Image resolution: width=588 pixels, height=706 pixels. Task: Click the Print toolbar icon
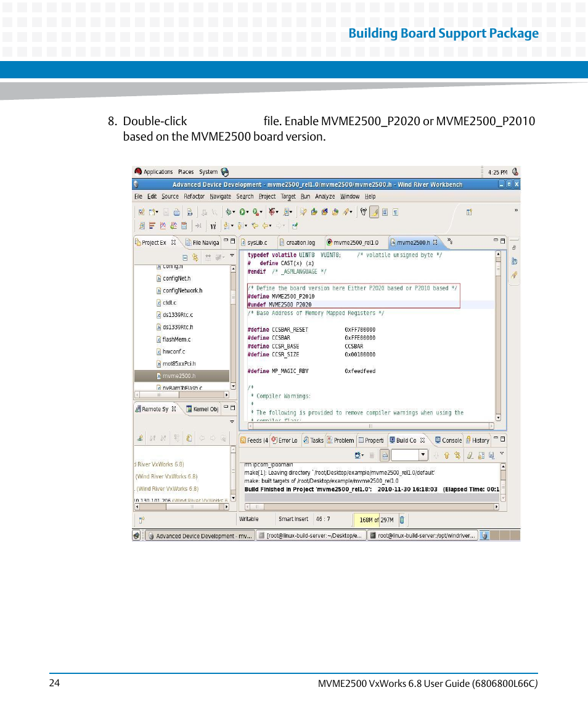[176, 212]
